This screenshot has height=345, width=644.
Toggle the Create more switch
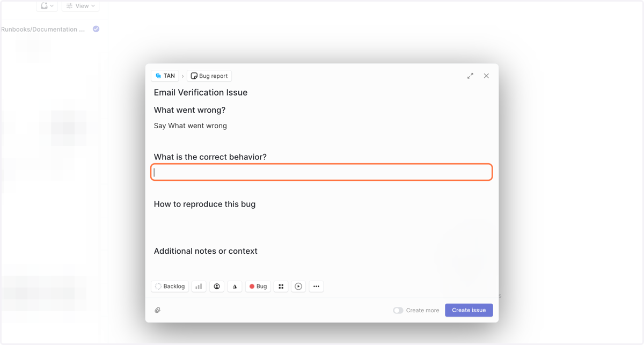398,310
